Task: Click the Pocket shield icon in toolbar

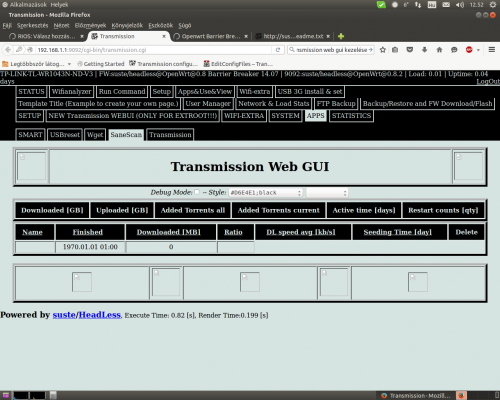Action: [410, 50]
